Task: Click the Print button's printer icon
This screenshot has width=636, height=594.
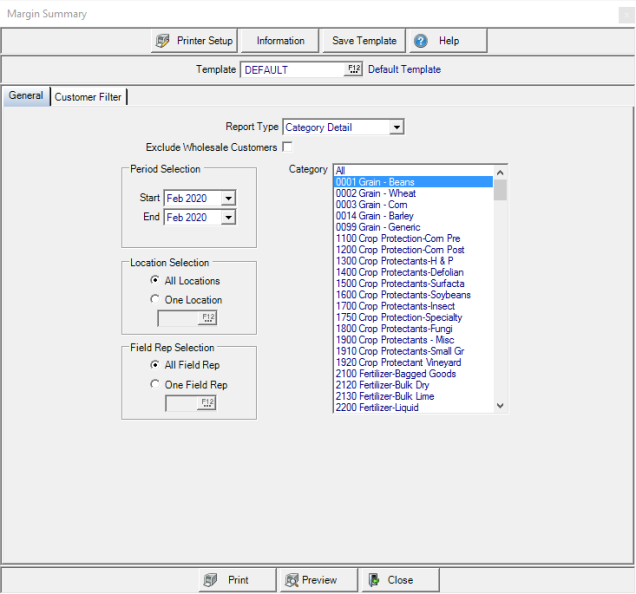Action: click(211, 580)
